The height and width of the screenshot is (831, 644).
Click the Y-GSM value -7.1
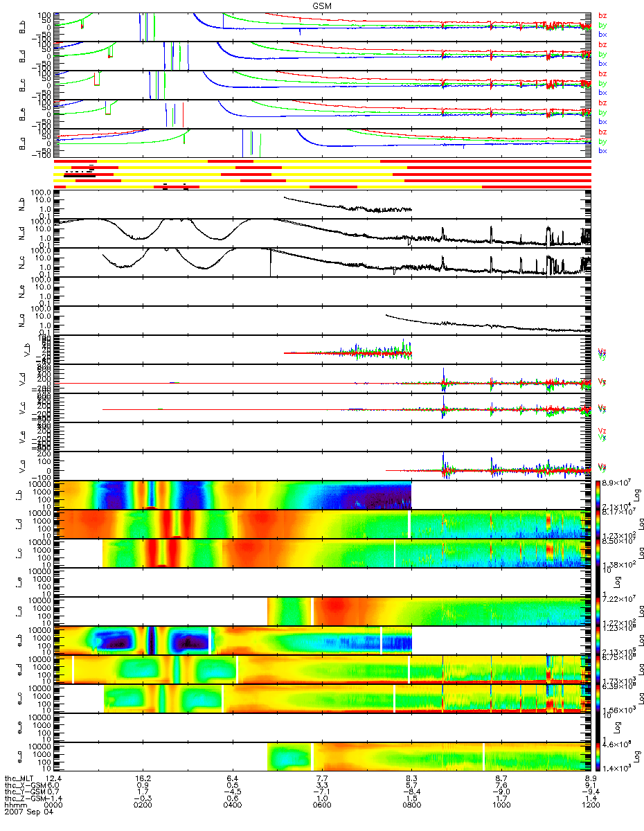click(x=322, y=793)
